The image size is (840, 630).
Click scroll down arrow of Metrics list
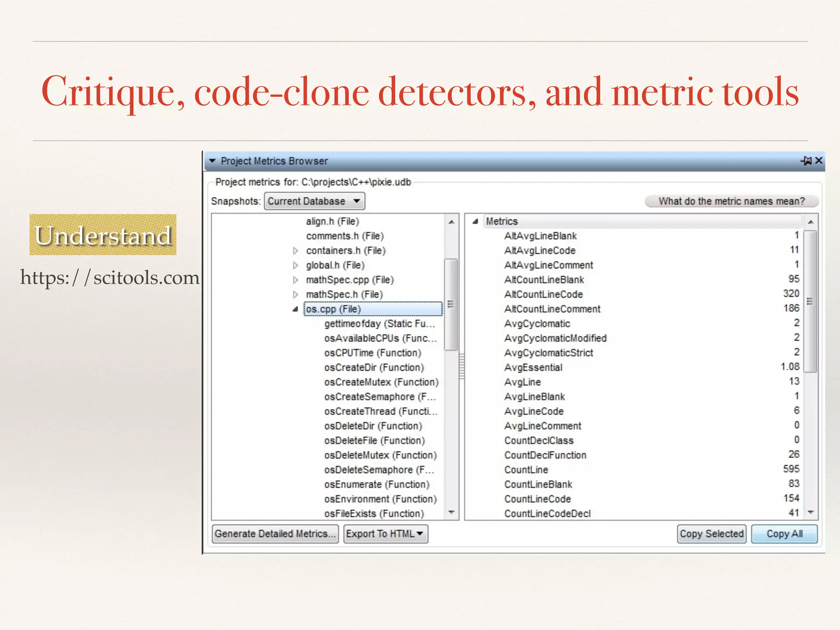pyautogui.click(x=810, y=512)
